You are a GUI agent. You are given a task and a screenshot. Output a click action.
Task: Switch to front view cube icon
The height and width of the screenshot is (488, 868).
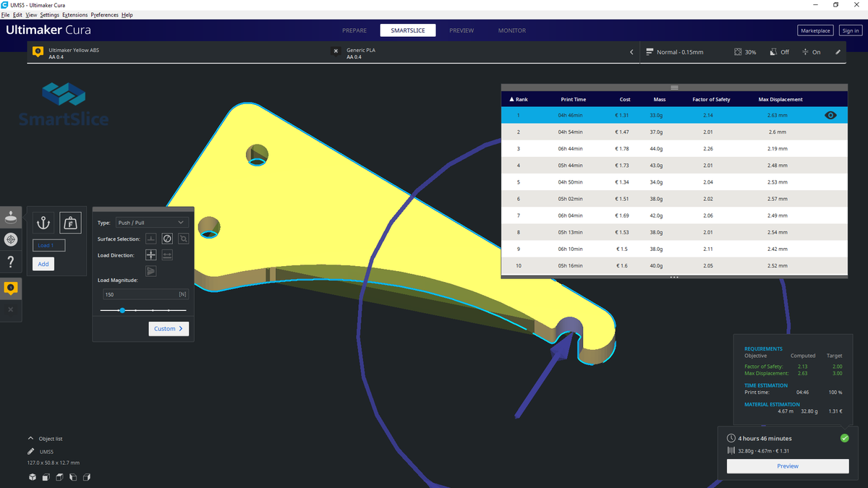(46, 477)
